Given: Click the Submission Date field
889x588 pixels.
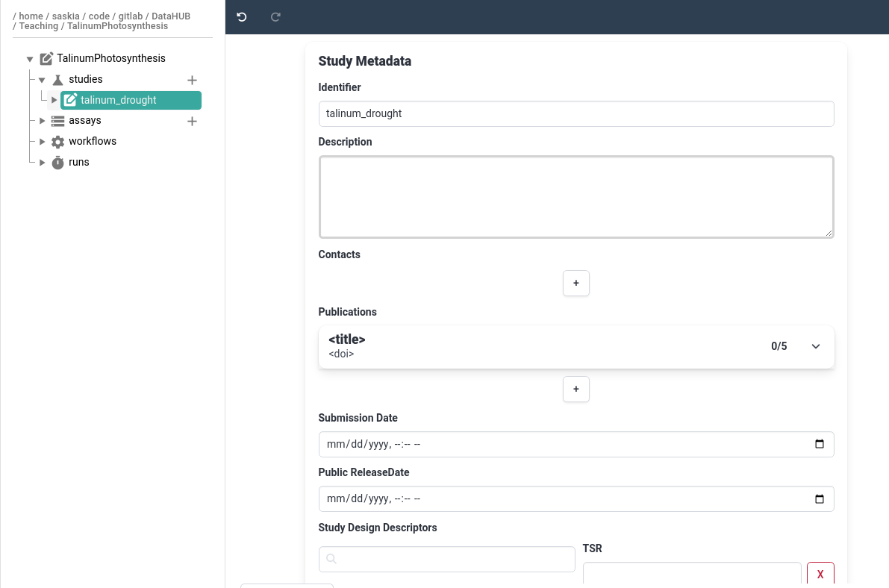Looking at the screenshot, I should click(x=576, y=445).
